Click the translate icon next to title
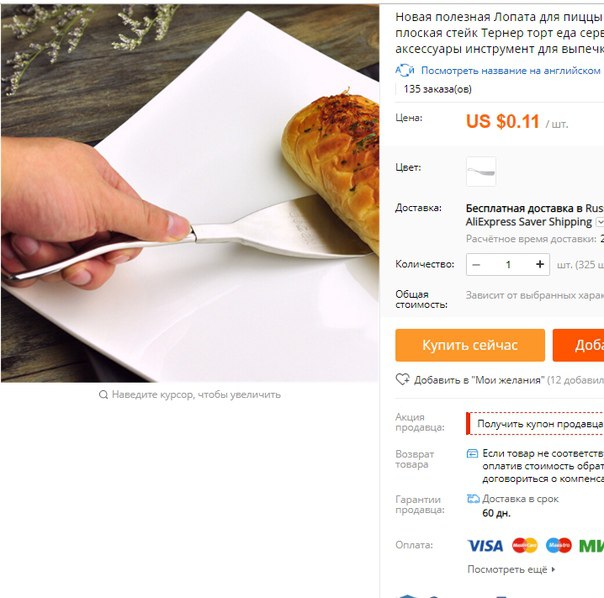This screenshot has width=604, height=598. pyautogui.click(x=405, y=71)
